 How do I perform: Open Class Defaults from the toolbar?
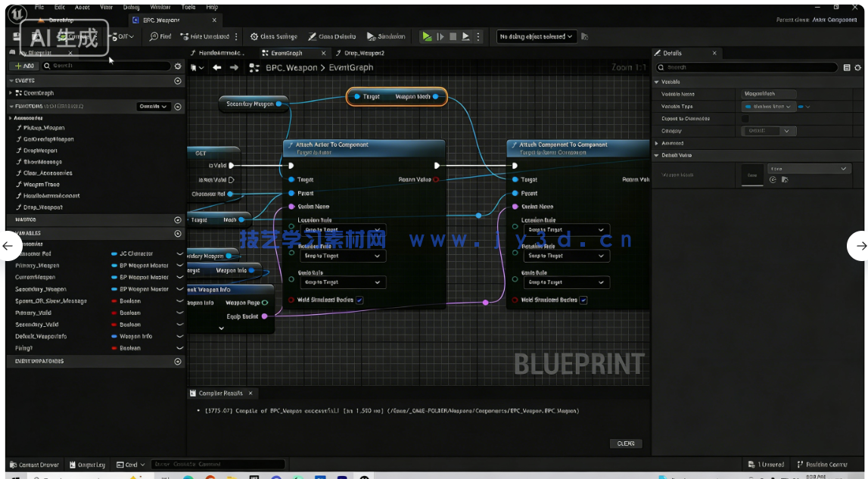click(x=331, y=36)
